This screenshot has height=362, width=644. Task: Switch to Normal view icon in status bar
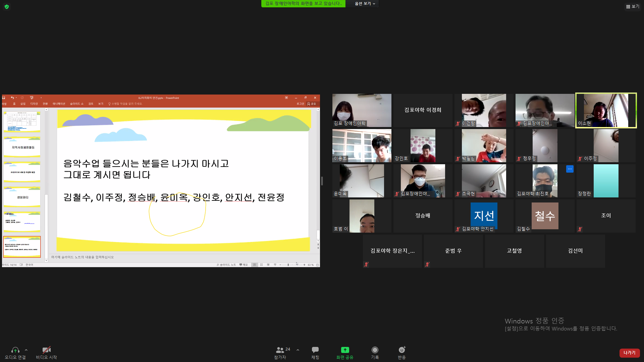click(255, 265)
